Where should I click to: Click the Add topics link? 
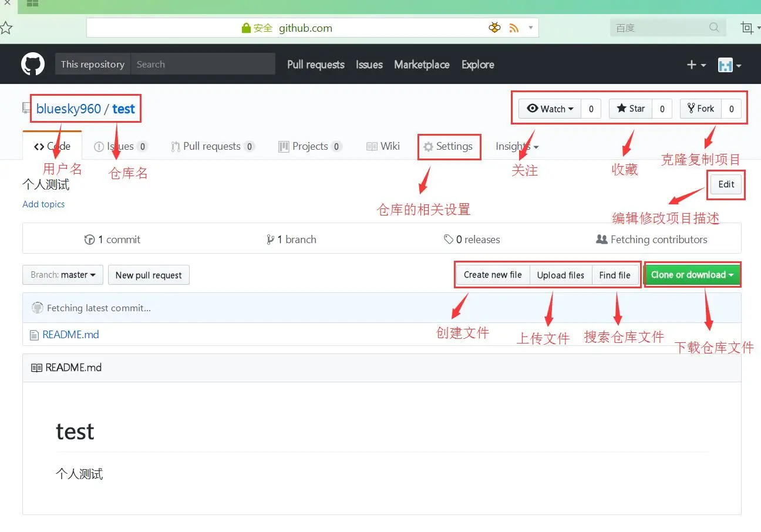[x=43, y=204]
